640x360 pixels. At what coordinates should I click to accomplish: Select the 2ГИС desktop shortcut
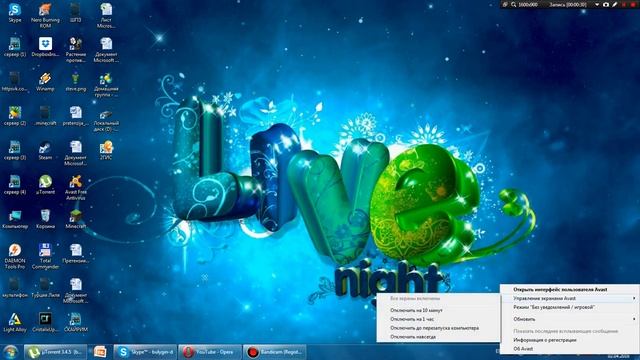tap(106, 150)
